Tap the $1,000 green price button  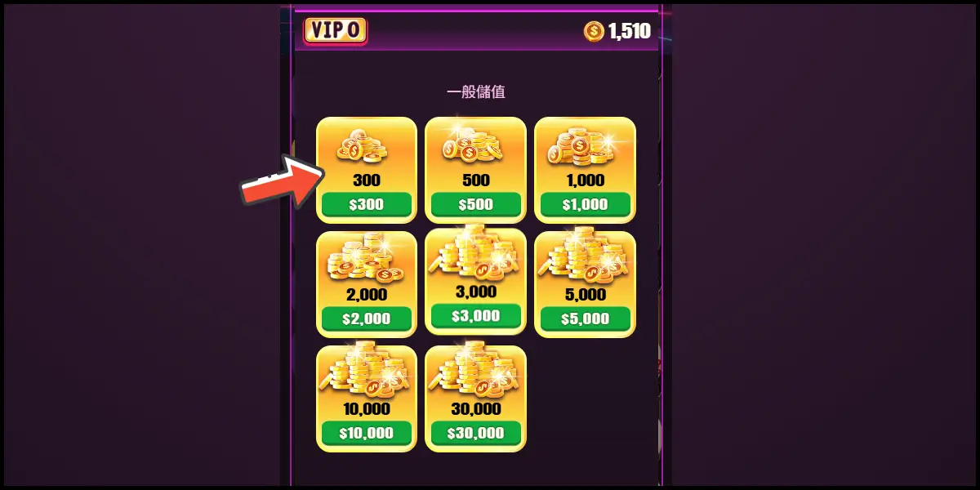586,204
